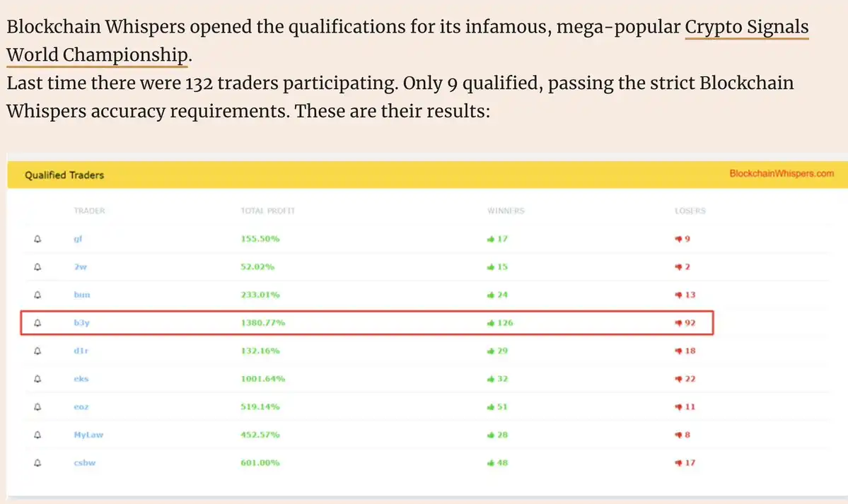Open the csbw trader link

tap(83, 463)
